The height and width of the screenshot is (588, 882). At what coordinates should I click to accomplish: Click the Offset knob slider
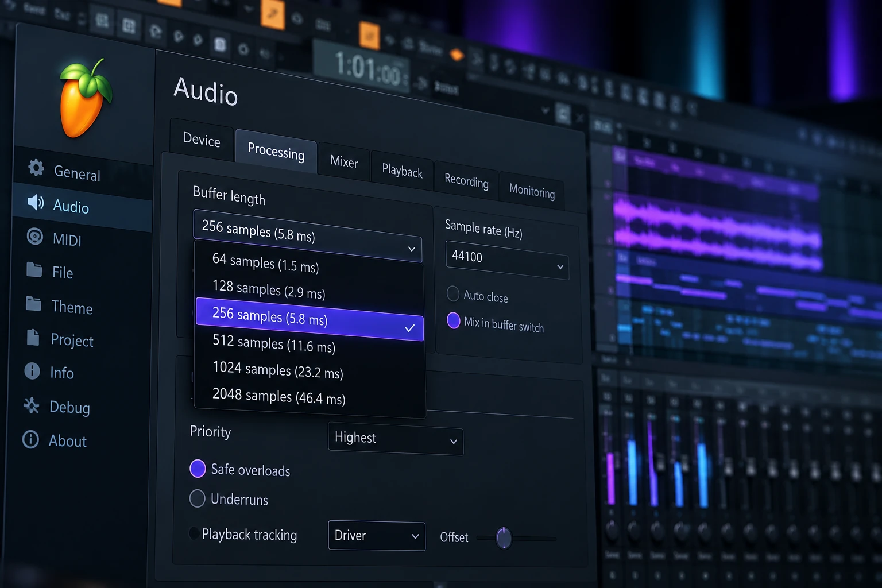tap(504, 538)
